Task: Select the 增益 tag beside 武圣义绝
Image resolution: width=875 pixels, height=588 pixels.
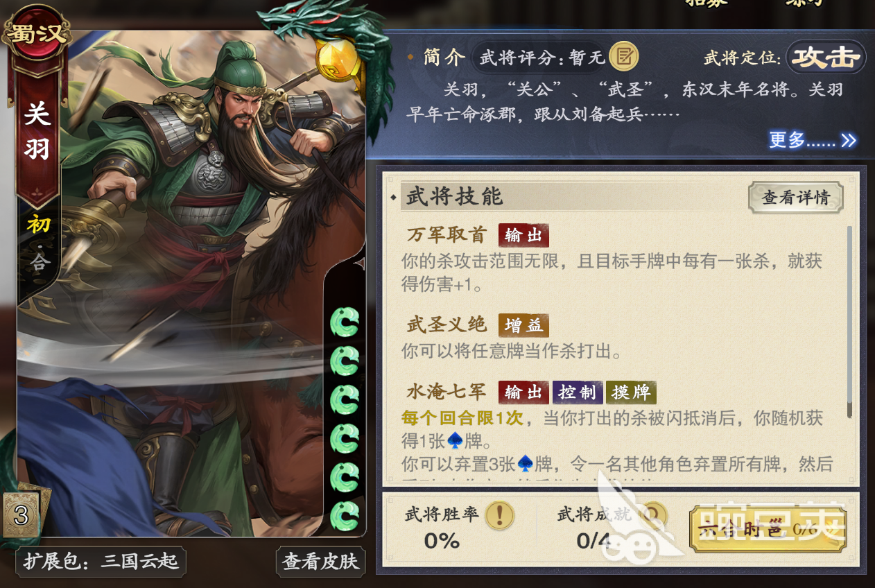Action: click(x=523, y=325)
